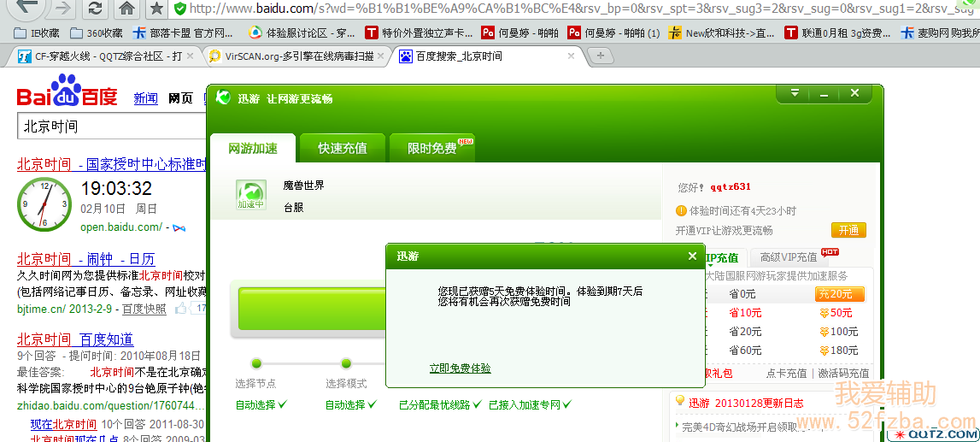
Task: Click the 魔兽世界 game name
Action: pyautogui.click(x=304, y=186)
